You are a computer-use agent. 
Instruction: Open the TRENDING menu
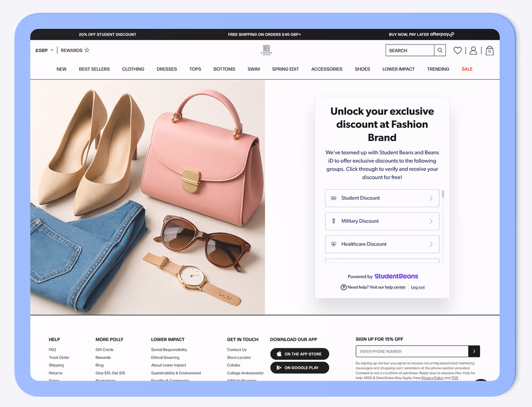(x=438, y=69)
